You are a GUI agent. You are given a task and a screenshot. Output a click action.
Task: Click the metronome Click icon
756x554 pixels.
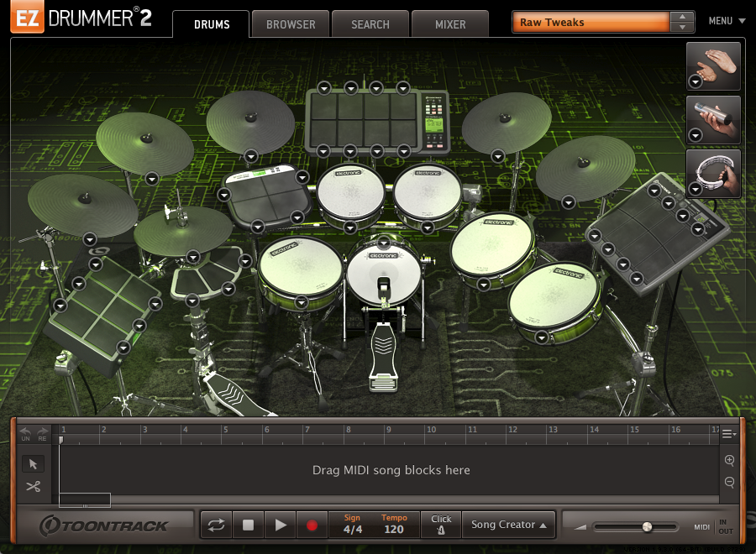[x=441, y=525]
